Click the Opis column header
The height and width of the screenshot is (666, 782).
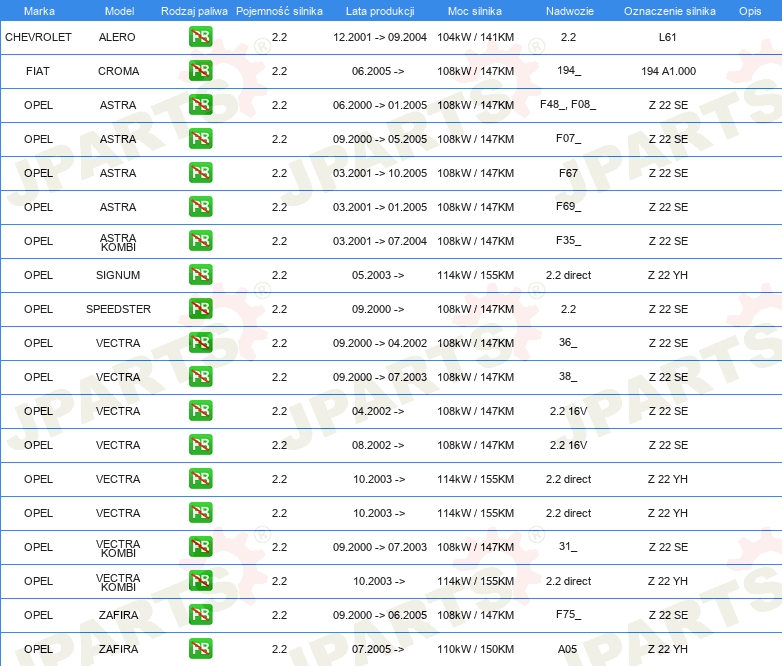click(750, 11)
